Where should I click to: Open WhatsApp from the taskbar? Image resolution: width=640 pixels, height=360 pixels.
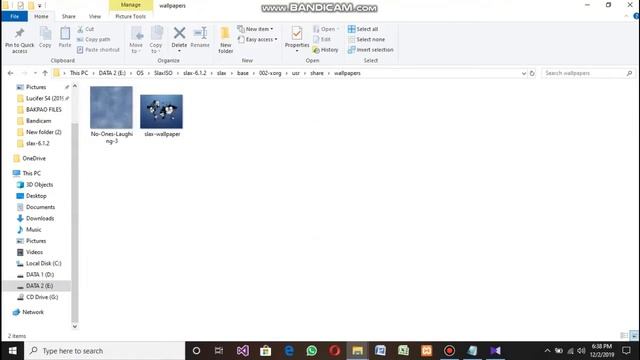311,351
